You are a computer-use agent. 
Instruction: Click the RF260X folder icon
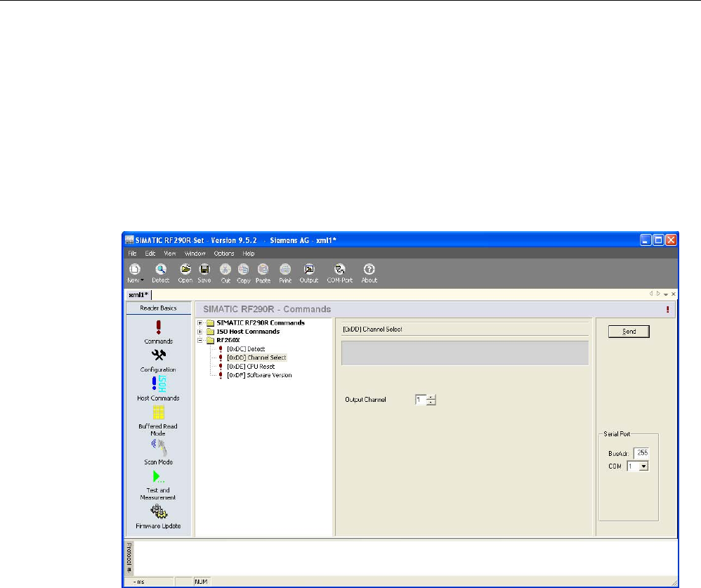coord(211,340)
